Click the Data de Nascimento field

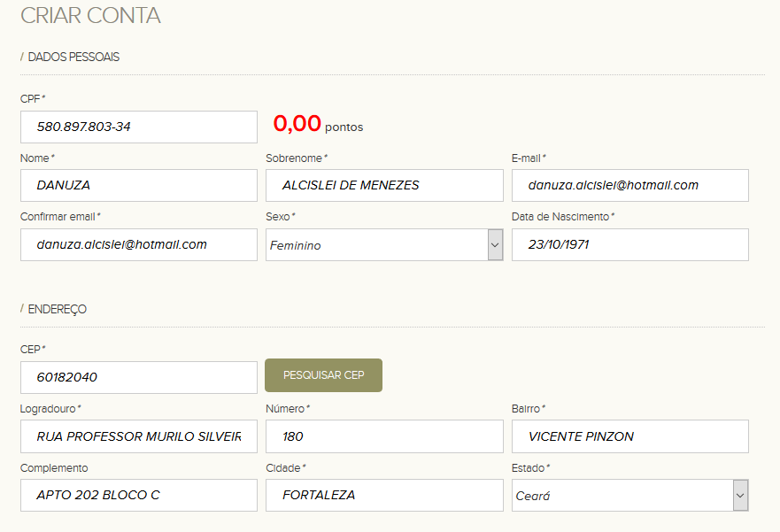630,244
